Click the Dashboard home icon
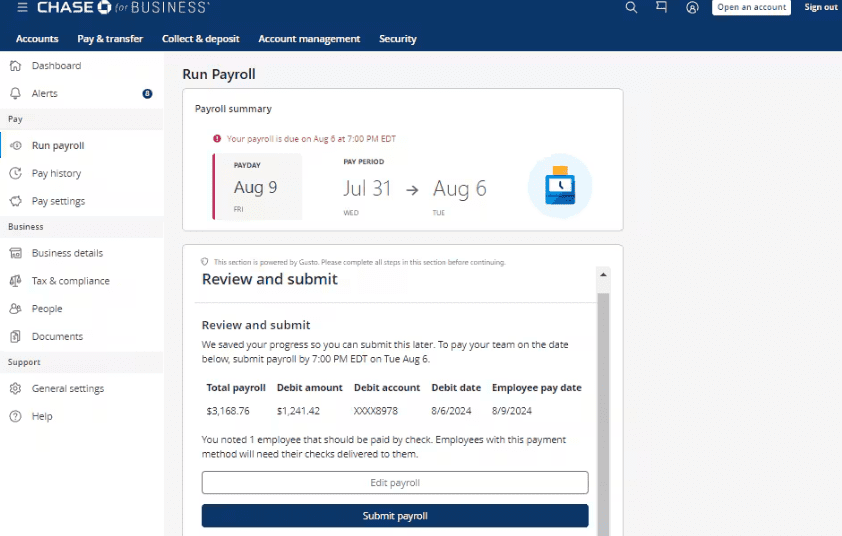Screen dimensions: 842x536 (x=16, y=66)
